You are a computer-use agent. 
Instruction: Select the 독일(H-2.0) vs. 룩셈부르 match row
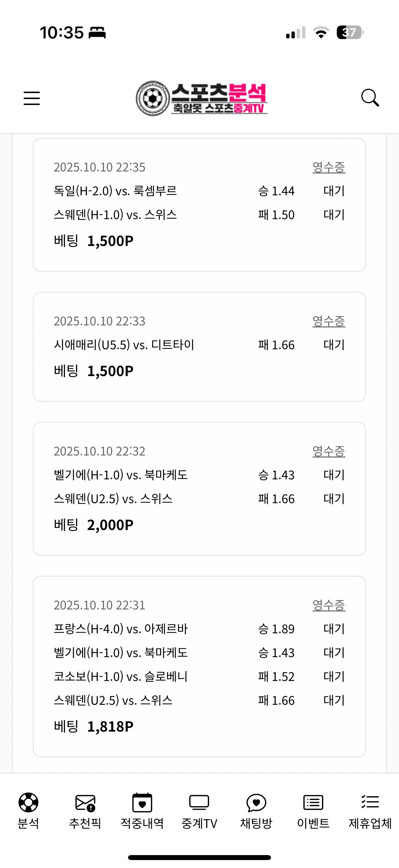tap(115, 191)
